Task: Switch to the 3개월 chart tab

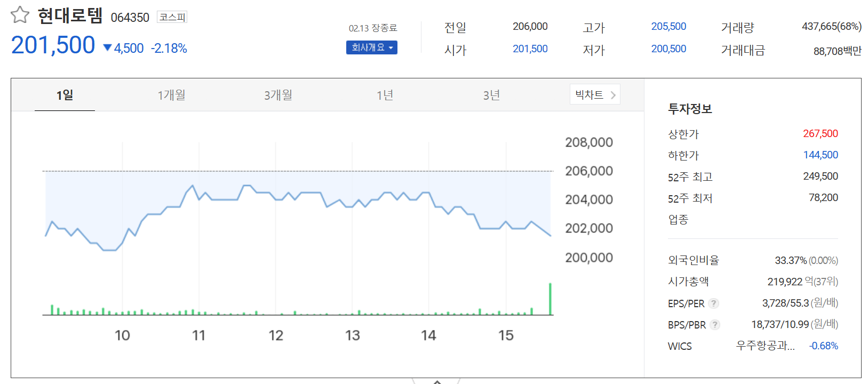Action: click(x=278, y=95)
